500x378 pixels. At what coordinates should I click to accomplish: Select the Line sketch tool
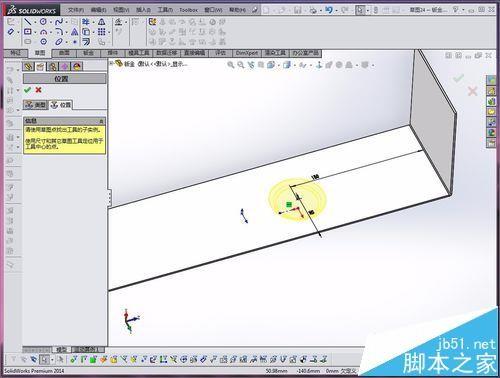[28, 22]
